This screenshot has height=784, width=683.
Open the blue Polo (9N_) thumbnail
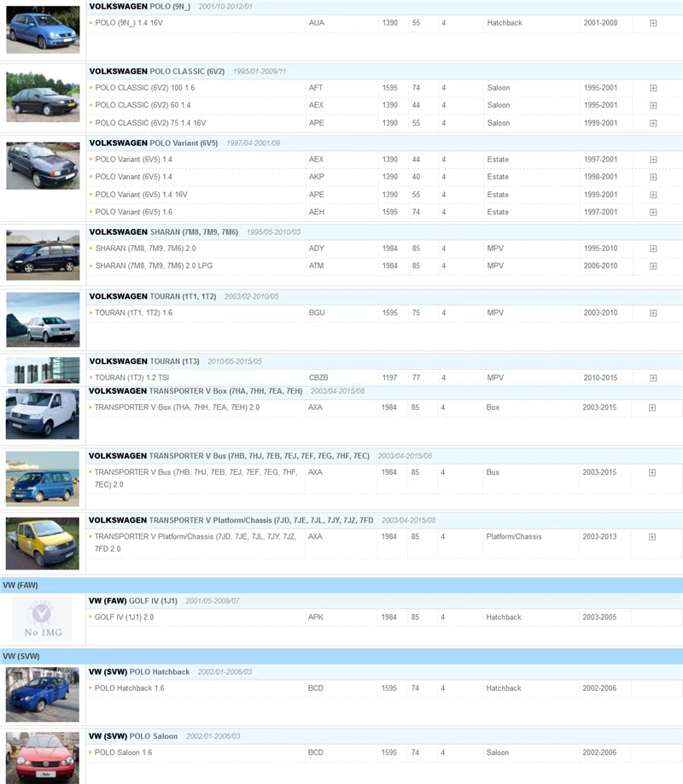[43, 30]
